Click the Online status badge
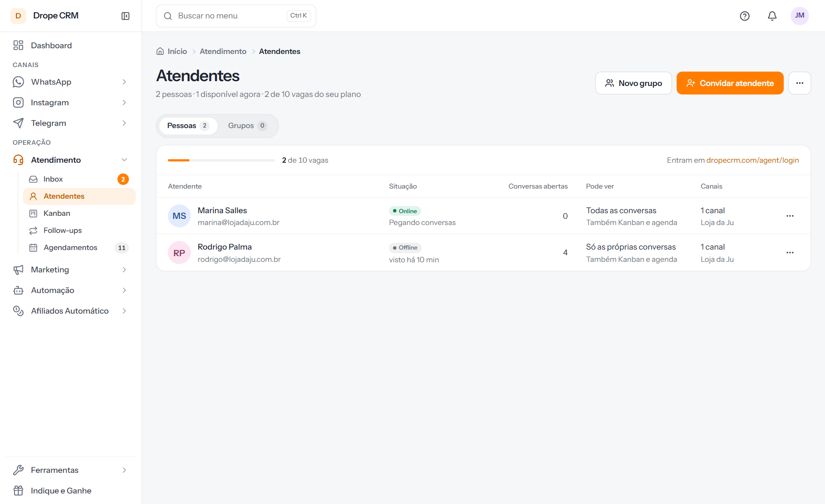825x504 pixels. 405,211
